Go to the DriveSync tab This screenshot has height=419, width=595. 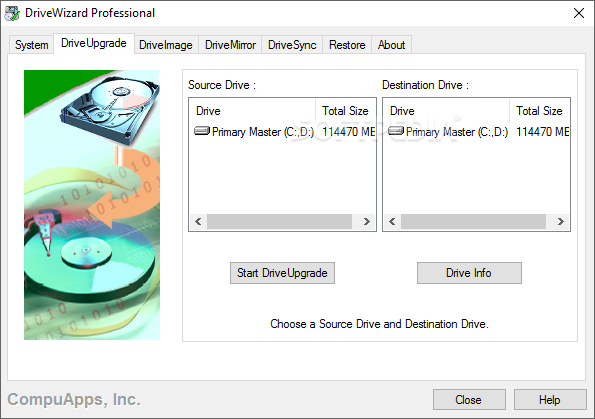click(292, 45)
